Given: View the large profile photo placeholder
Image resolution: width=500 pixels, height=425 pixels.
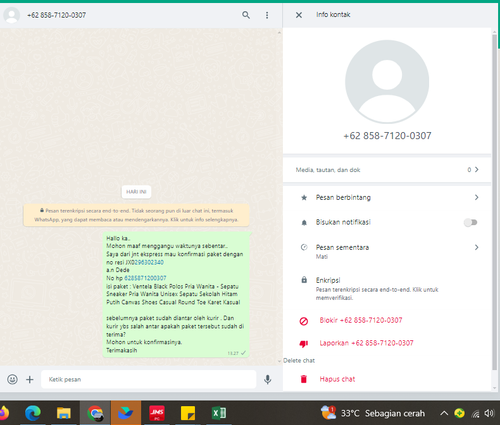Looking at the screenshot, I should (x=387, y=82).
